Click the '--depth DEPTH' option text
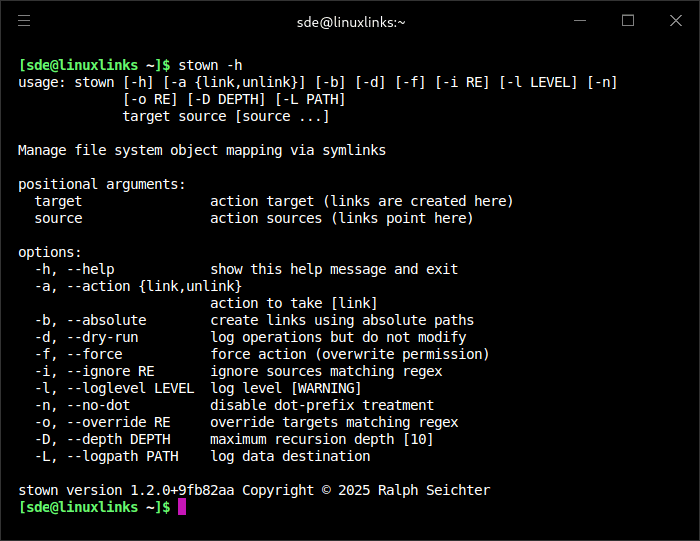Viewport: 700px width, 541px height. (x=118, y=439)
